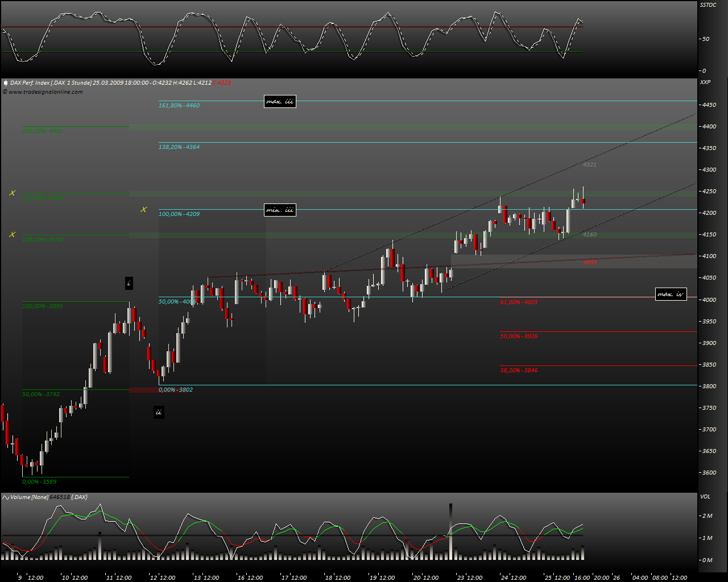The image size is (728, 582).
Task: Click the candlestick icon beside DAX Perf. Index
Action: coord(5,83)
